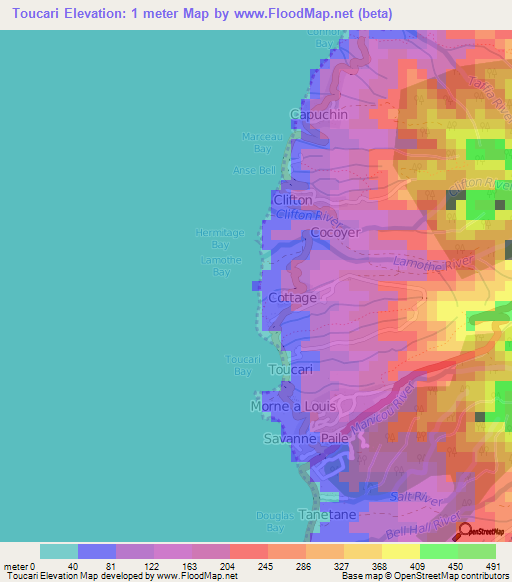Click the Lamothe Bay label
This screenshot has height=582, width=512.
point(221,266)
